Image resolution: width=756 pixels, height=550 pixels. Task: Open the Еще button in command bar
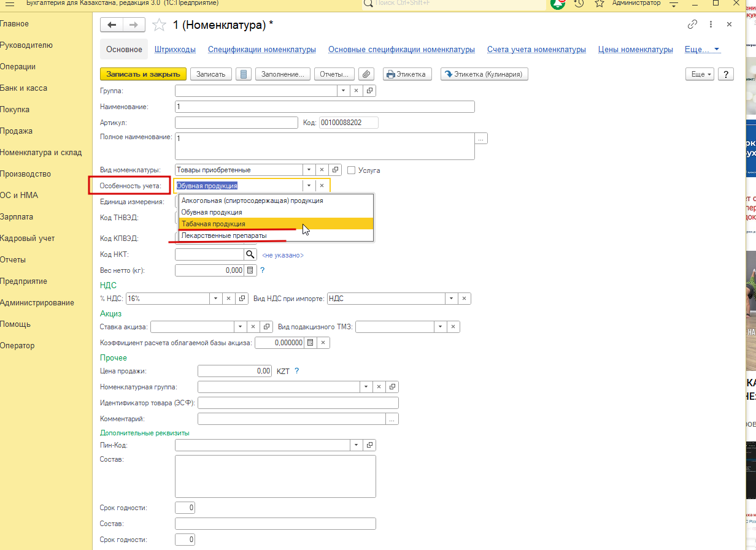pos(700,74)
